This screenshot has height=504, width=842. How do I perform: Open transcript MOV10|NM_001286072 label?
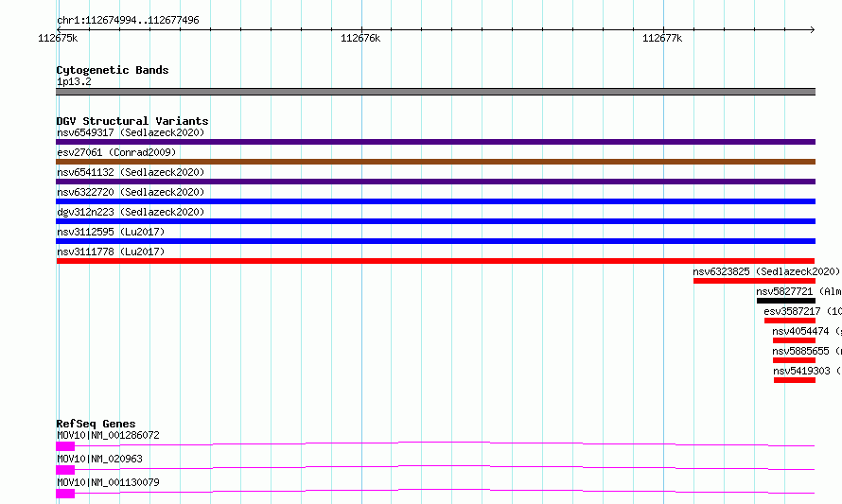click(x=108, y=435)
